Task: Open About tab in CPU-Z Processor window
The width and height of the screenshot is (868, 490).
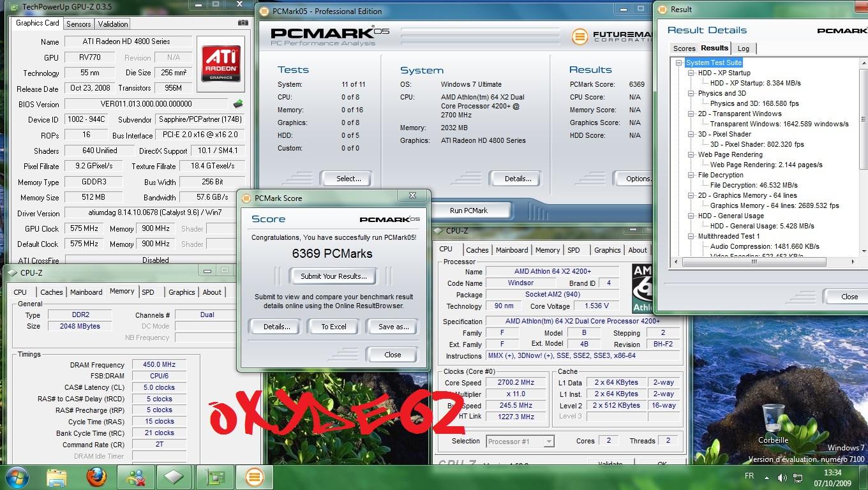Action: 637,250
